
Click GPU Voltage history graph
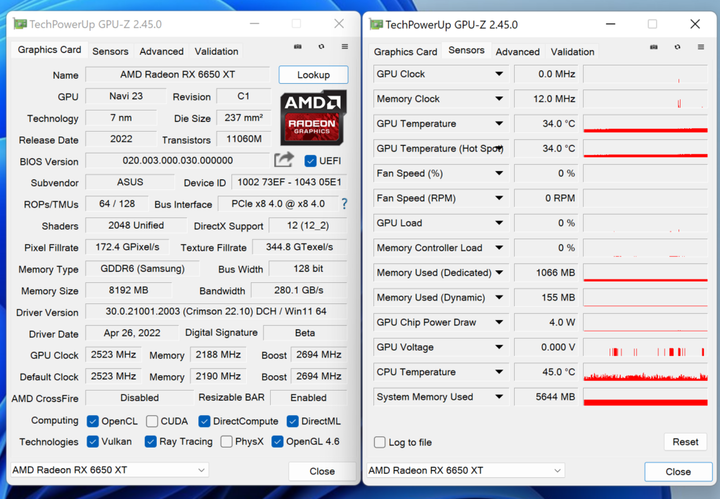click(645, 347)
